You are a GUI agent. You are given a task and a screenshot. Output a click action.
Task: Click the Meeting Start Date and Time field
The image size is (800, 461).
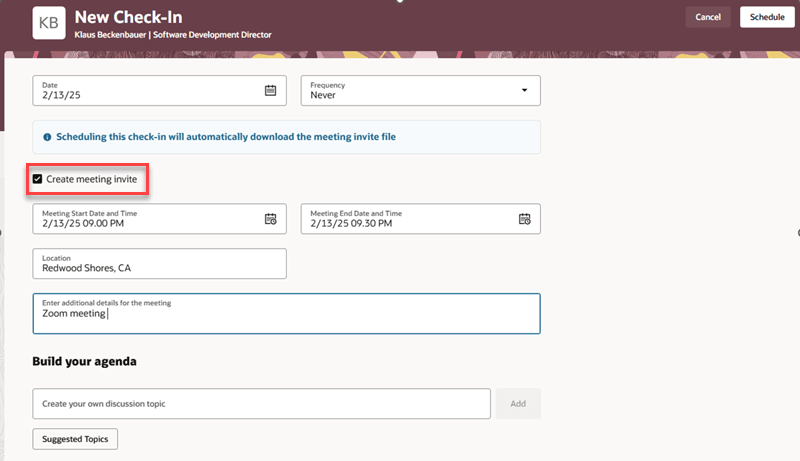[159, 219]
